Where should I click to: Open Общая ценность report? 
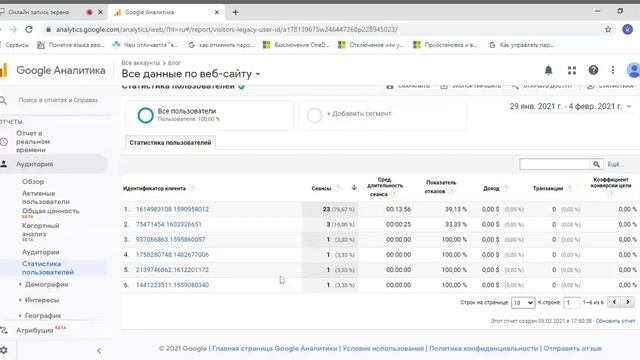pos(51,211)
